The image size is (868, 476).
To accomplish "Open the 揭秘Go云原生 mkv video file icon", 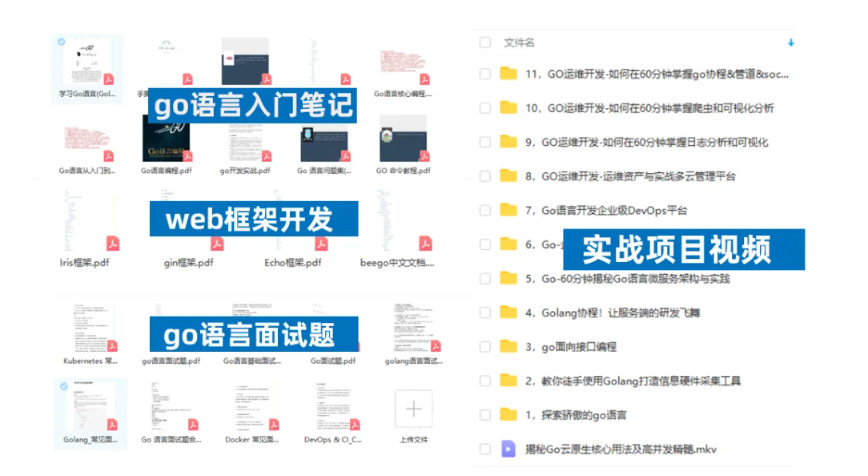I will click(x=508, y=449).
